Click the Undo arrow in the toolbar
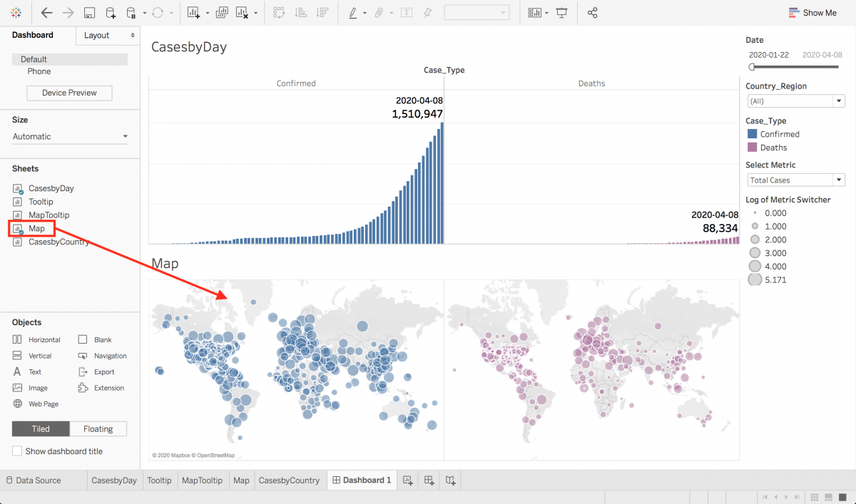 (46, 13)
